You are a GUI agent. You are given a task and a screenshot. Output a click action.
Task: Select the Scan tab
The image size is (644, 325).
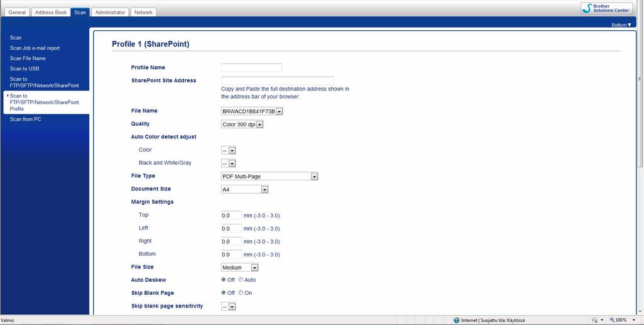tap(80, 13)
